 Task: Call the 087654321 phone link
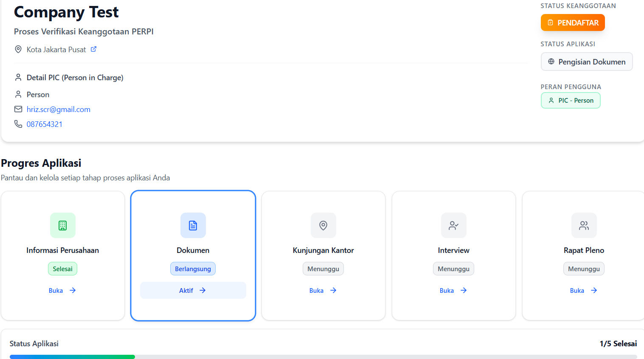click(45, 124)
